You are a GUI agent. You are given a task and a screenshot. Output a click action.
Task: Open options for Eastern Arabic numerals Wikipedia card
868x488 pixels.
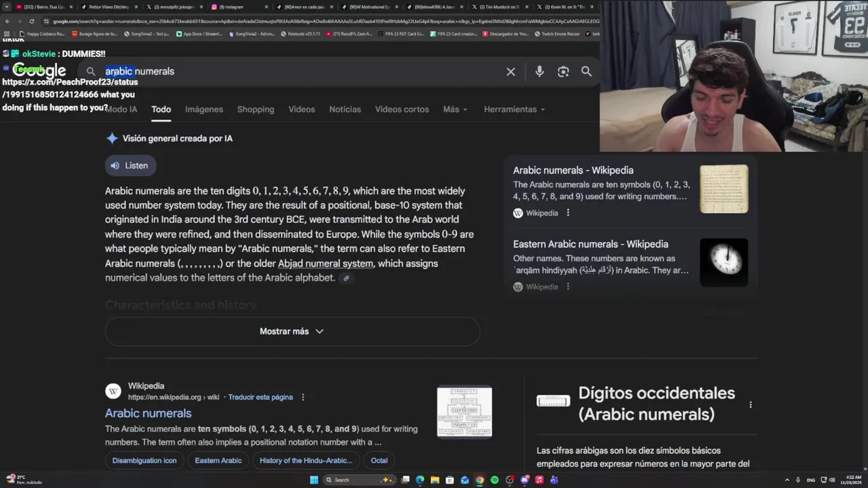[568, 287]
